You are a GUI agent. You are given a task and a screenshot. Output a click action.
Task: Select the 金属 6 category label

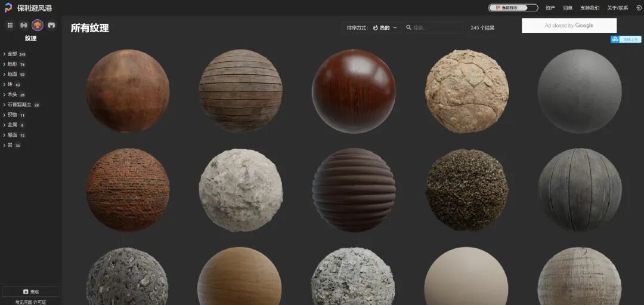pyautogui.click(x=16, y=125)
